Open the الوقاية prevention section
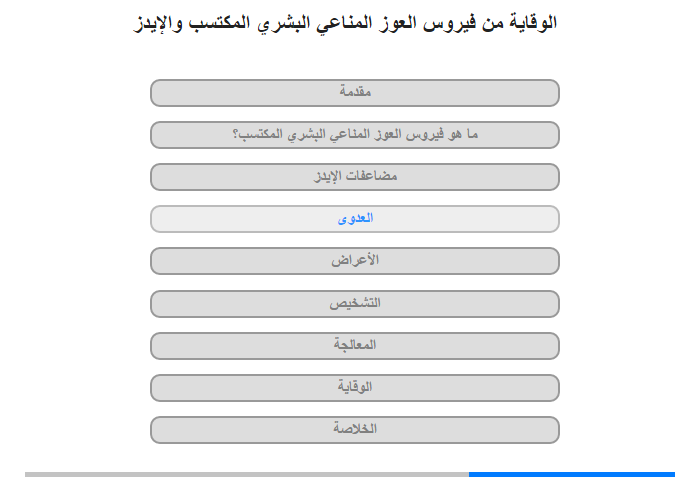The width and height of the screenshot is (700, 480). pyautogui.click(x=355, y=388)
